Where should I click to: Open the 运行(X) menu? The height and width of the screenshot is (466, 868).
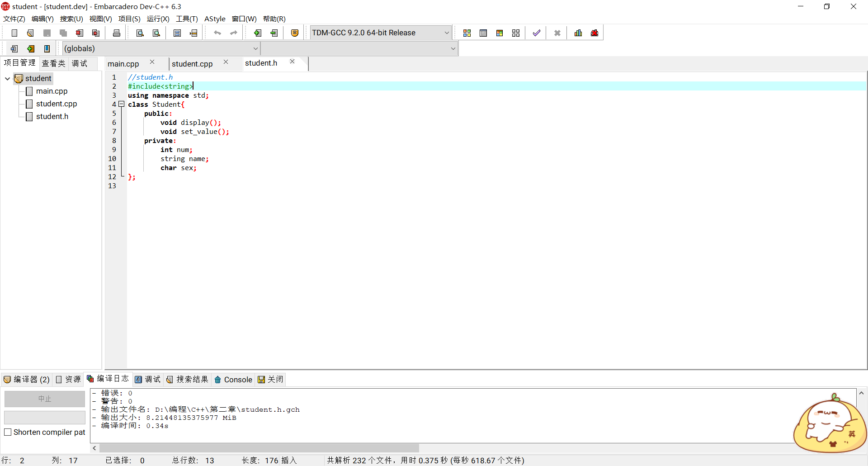tap(157, 19)
